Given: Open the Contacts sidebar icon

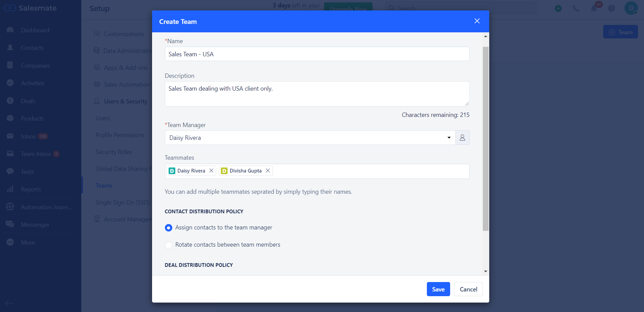Looking at the screenshot, I should click(10, 48).
